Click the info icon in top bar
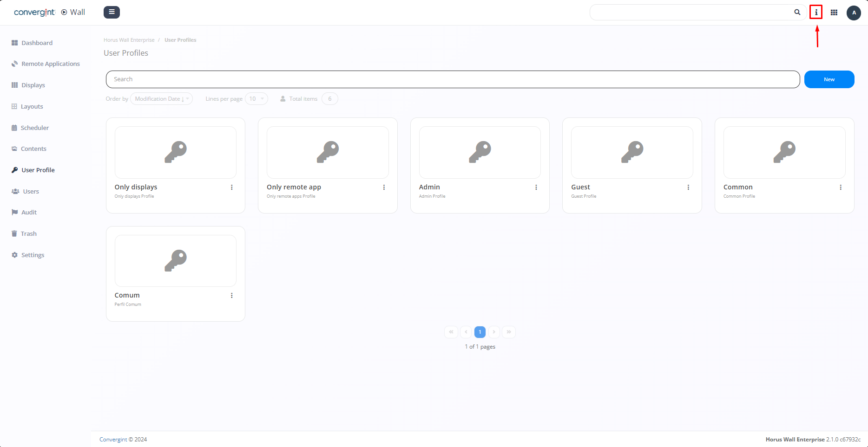The width and height of the screenshot is (868, 447). tap(816, 13)
